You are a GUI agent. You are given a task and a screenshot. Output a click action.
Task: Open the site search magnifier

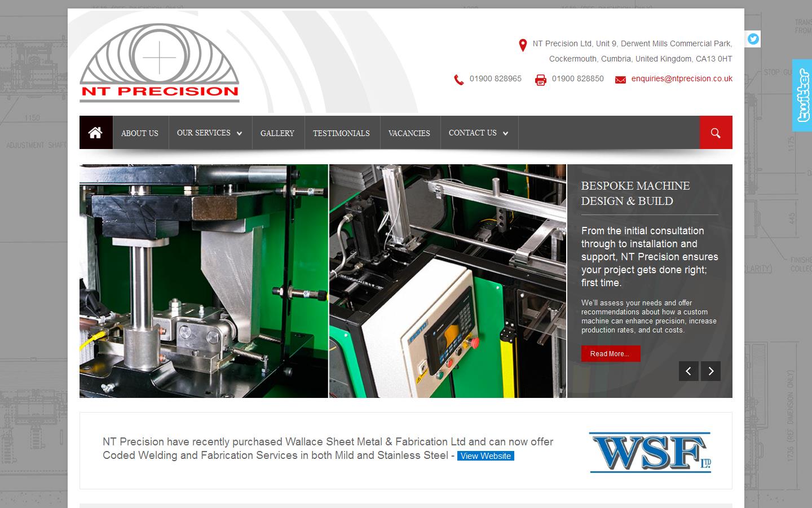(x=716, y=133)
